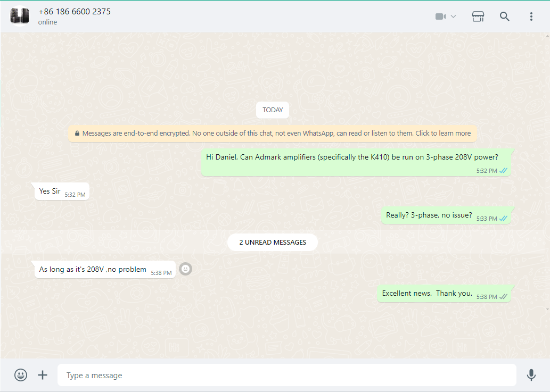Open the contact's profile picture
Image resolution: width=550 pixels, height=392 pixels.
[x=20, y=16]
